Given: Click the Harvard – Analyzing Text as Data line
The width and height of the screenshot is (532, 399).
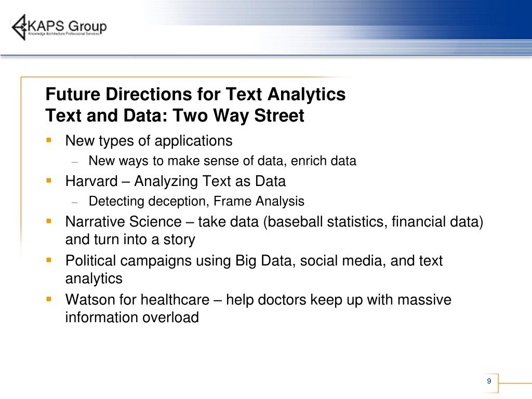Looking at the screenshot, I should (x=175, y=181).
